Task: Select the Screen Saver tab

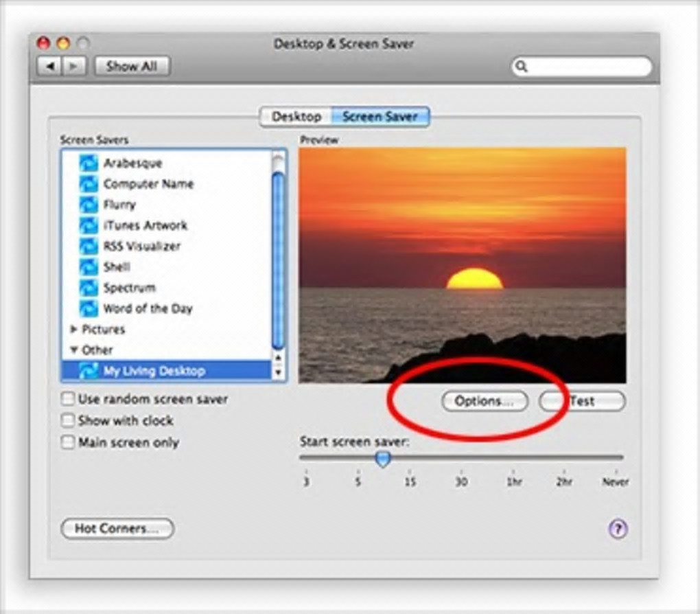Action: [x=380, y=117]
